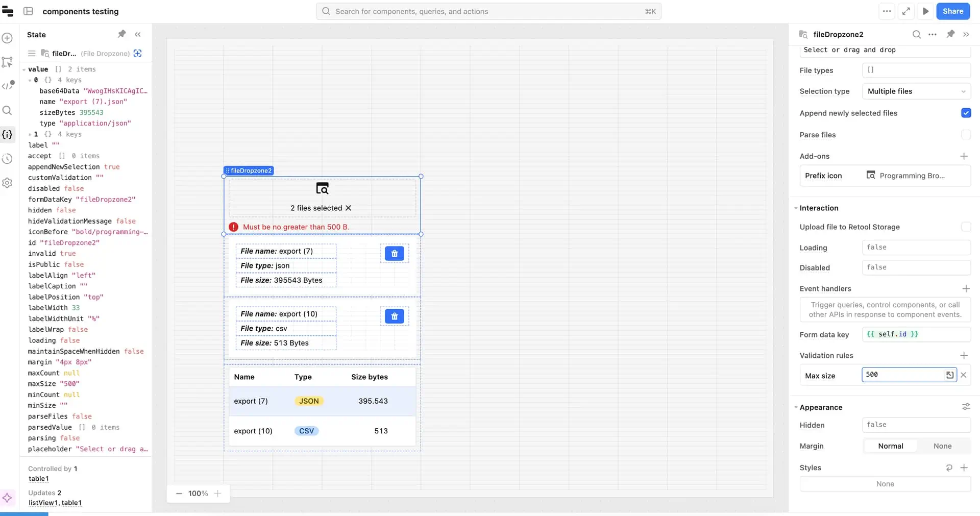Select the State {} icon in left sidebar

coord(7,135)
